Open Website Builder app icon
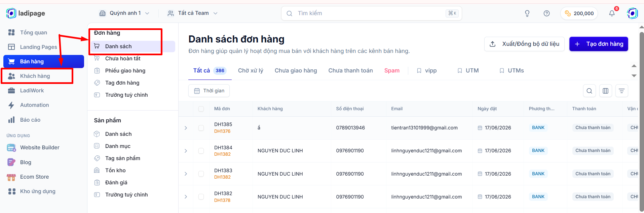 (x=11, y=148)
